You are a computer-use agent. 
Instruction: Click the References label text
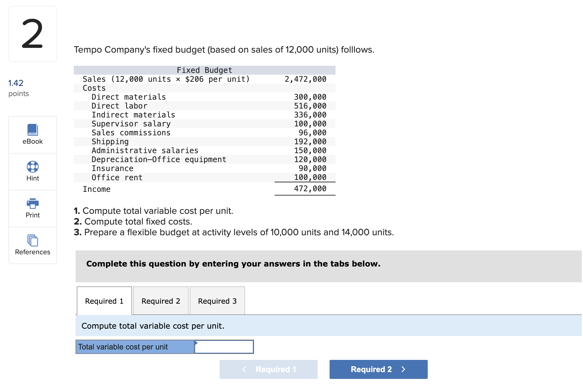pyautogui.click(x=32, y=252)
